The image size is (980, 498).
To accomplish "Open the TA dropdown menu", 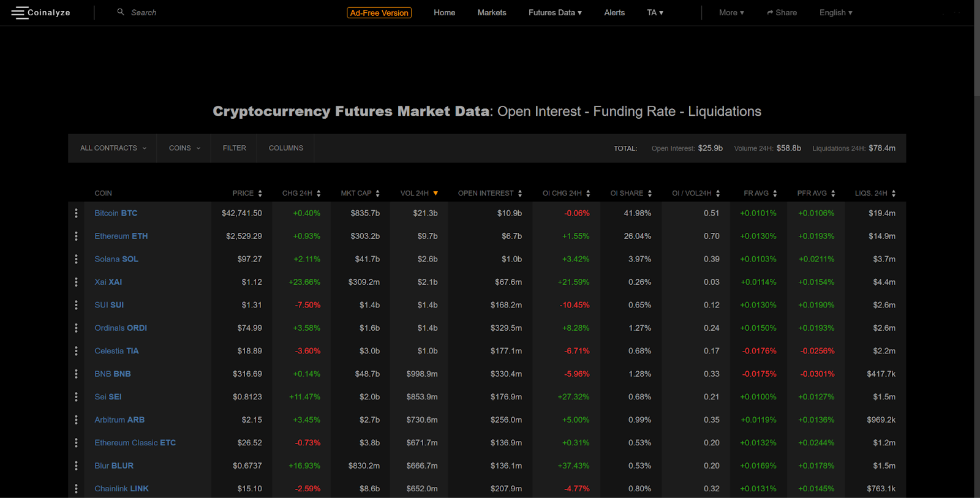I will [655, 12].
